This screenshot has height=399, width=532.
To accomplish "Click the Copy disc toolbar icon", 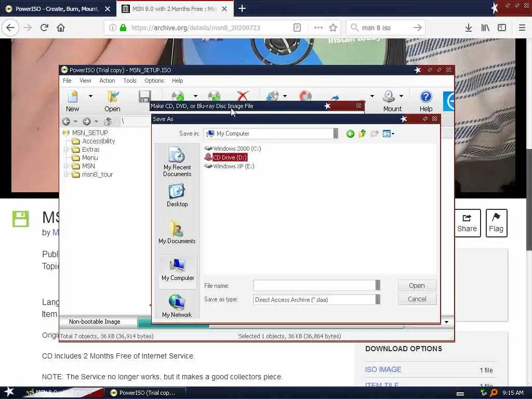I will 272,96.
